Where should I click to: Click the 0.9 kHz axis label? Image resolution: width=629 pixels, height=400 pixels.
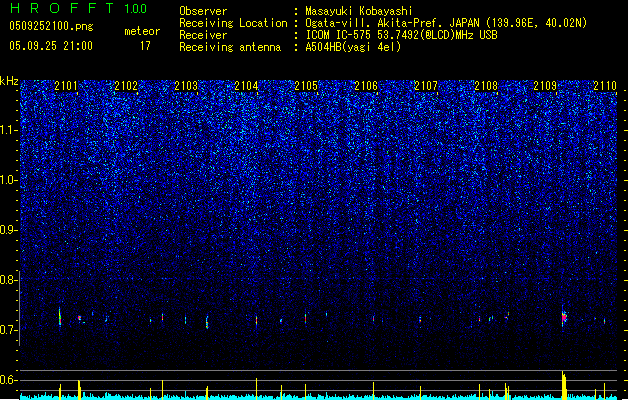pos(8,230)
